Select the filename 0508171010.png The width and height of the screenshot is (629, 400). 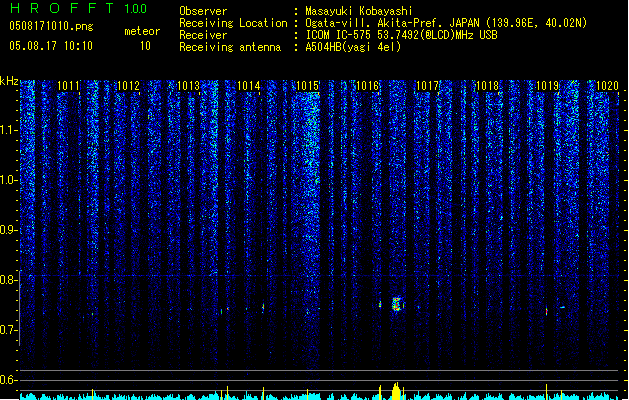click(51, 26)
